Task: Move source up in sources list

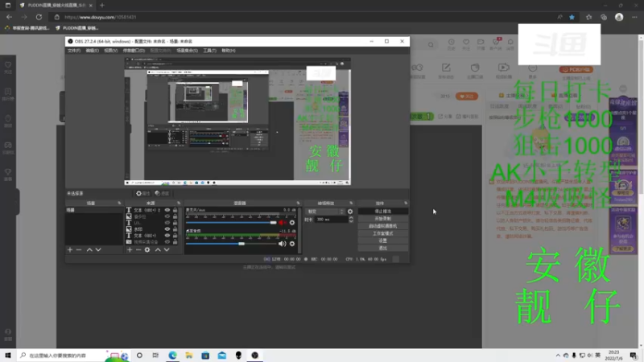Action: (158, 249)
